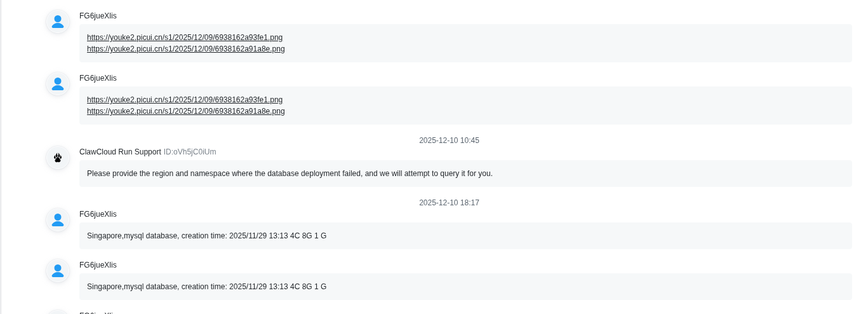This screenshot has height=314, width=868.
Task: Select the last fully visible Singapore mysql message
Action: [206, 287]
